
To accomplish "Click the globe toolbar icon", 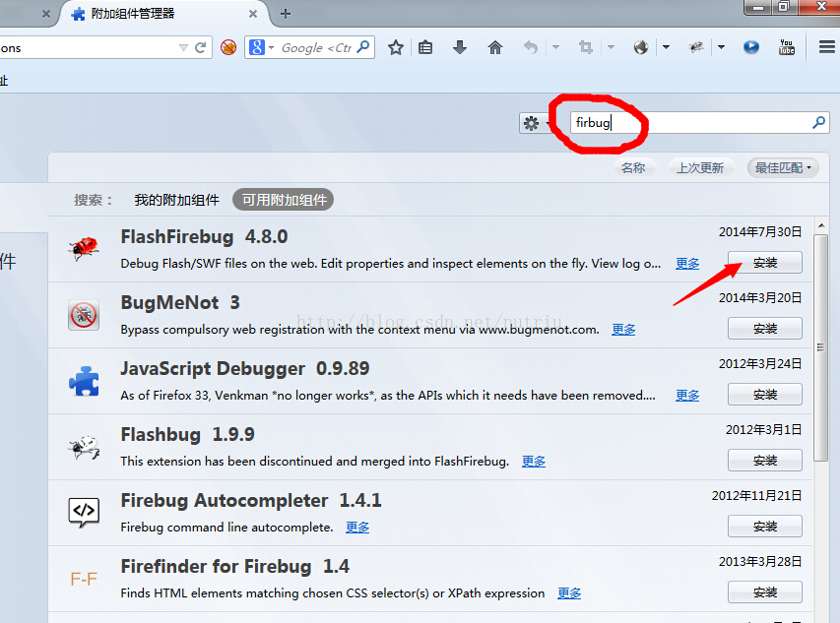I will [641, 47].
